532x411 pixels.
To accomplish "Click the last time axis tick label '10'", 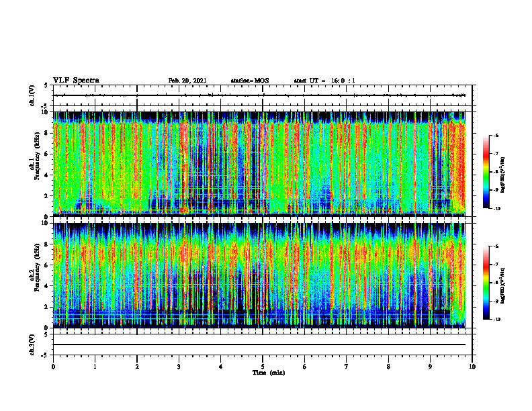I will tap(472, 367).
